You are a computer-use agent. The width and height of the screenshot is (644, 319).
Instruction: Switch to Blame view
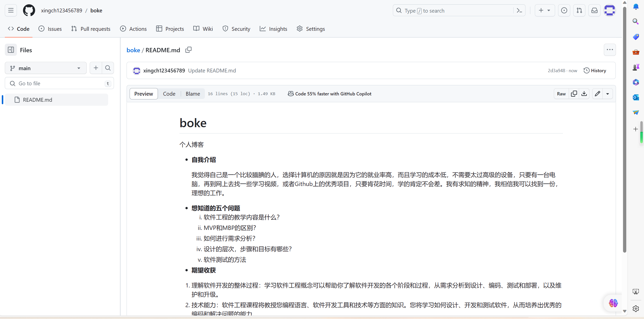pos(193,94)
